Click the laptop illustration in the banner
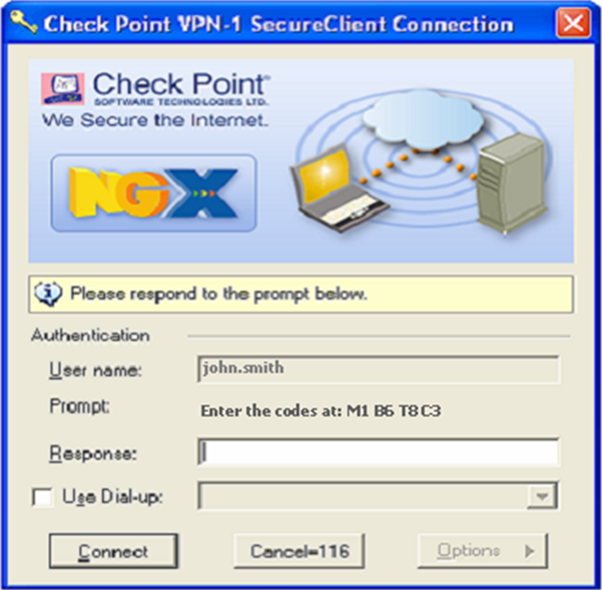The height and width of the screenshot is (590, 602). [x=338, y=188]
